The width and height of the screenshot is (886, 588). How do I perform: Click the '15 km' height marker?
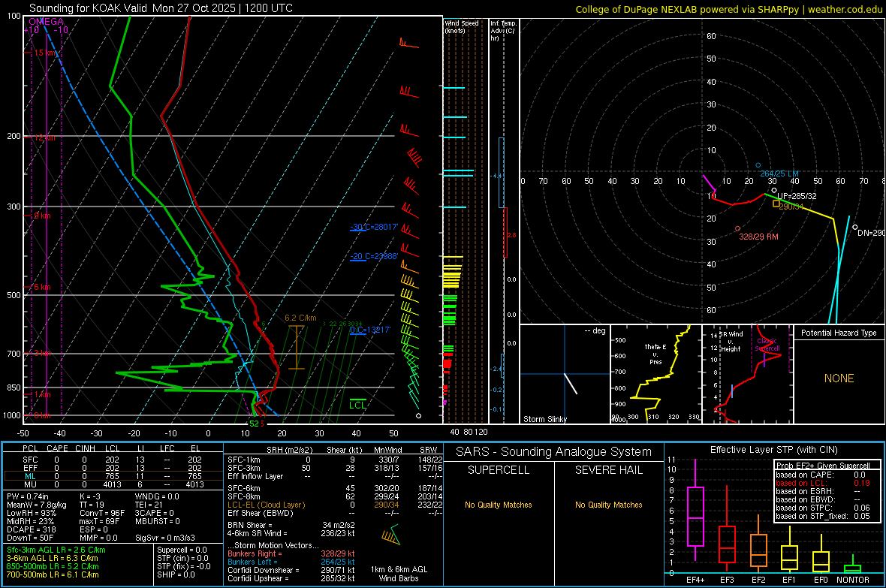point(45,53)
